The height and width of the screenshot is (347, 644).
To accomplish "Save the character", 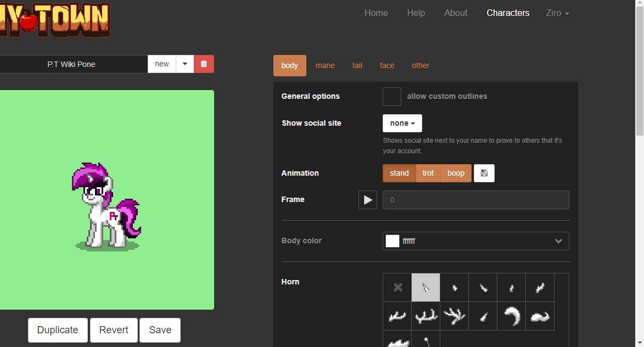I will point(160,330).
